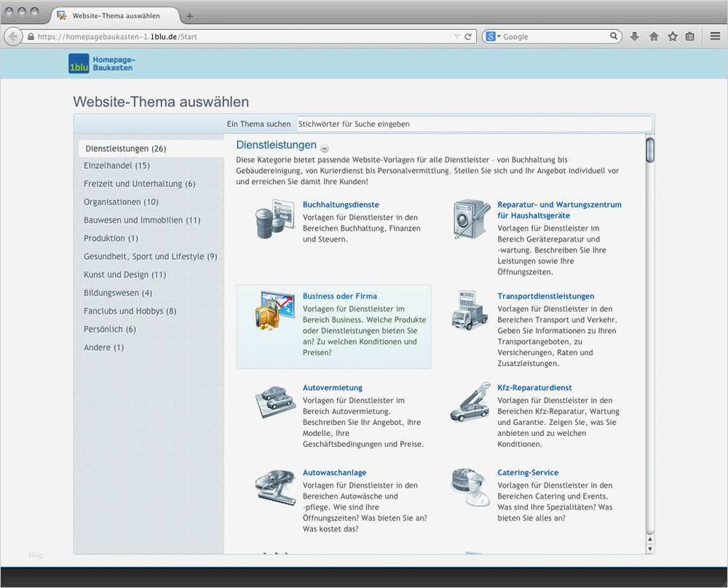Open a new tab with plus button
The image size is (728, 588).
(x=189, y=16)
